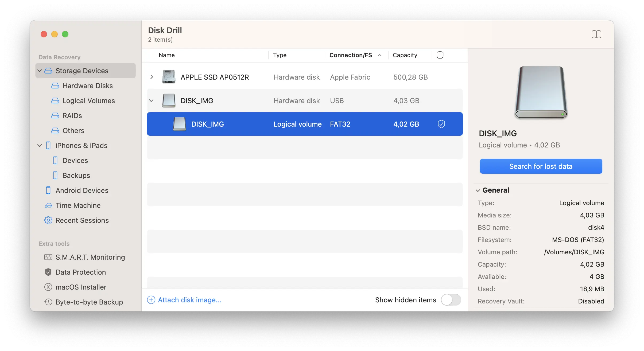Open macOS Installer tool
644x351 pixels.
click(x=81, y=287)
